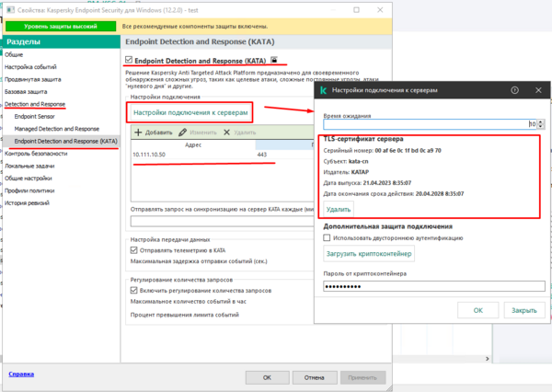This screenshot has width=552, height=392.
Task: Click the pencil edit icon in the server toolbar
Action: click(184, 133)
